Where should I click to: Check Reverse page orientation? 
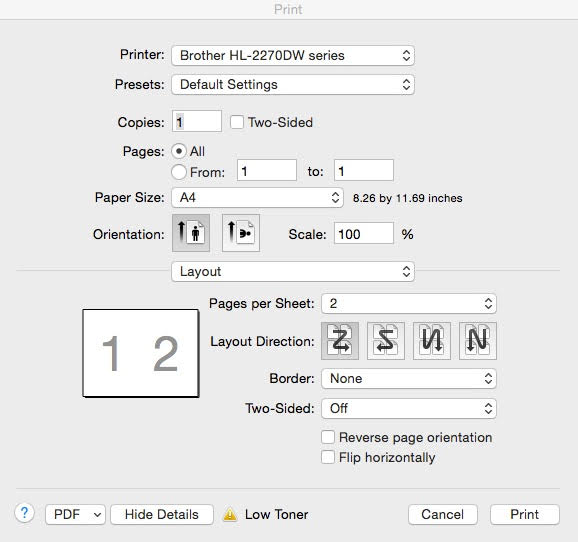coord(328,437)
